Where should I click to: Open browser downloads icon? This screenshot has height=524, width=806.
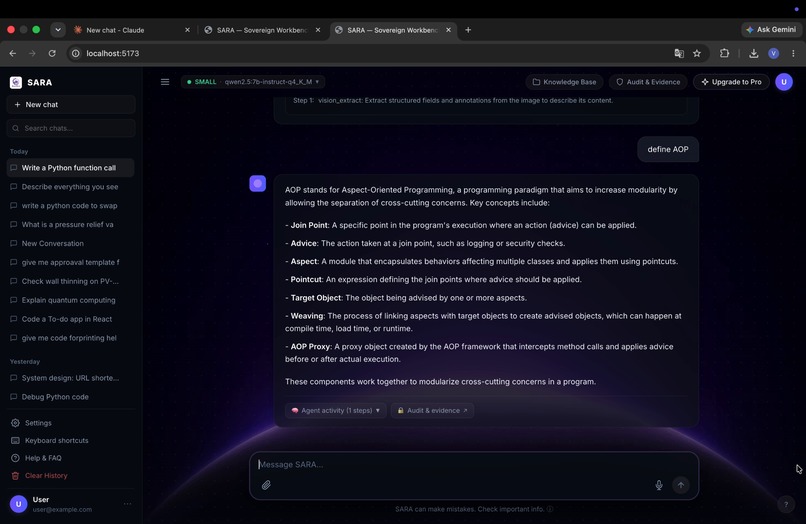(754, 53)
